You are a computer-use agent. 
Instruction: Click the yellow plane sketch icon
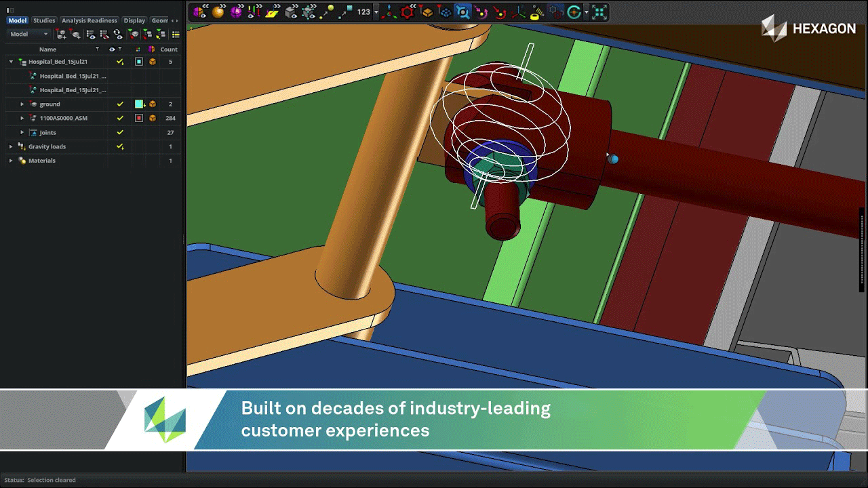(272, 12)
